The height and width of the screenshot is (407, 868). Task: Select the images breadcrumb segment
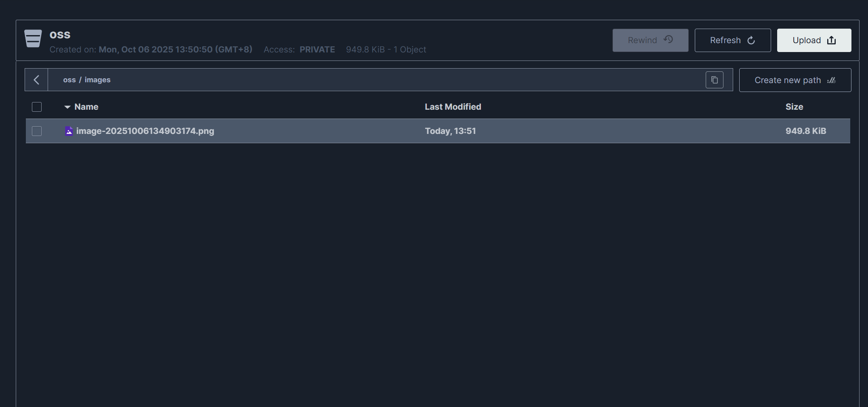click(x=97, y=80)
